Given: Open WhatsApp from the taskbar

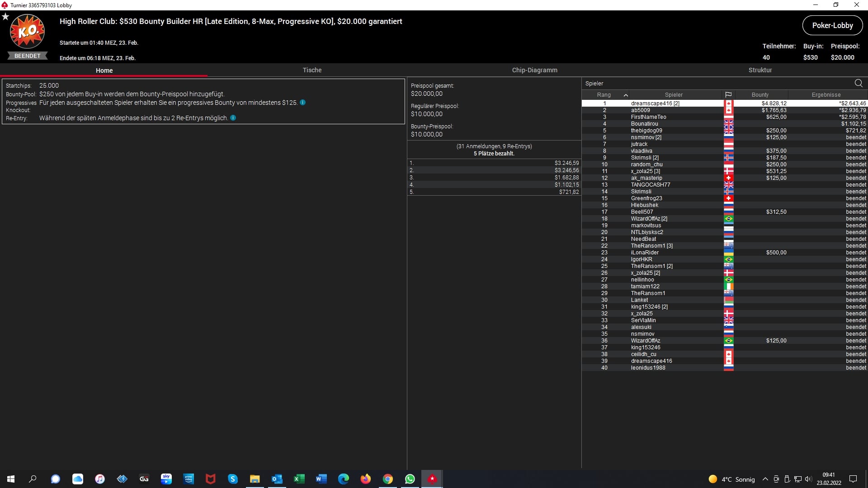Looking at the screenshot, I should (410, 479).
